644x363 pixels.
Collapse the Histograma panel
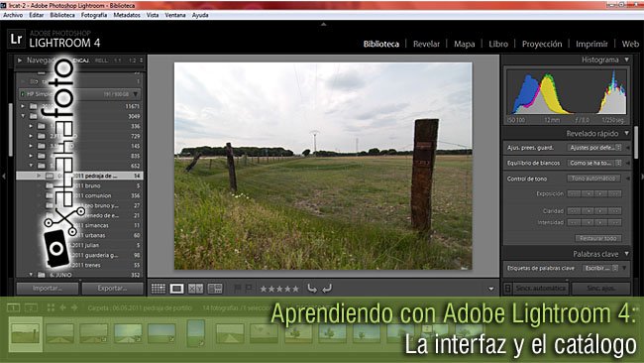click(627, 60)
